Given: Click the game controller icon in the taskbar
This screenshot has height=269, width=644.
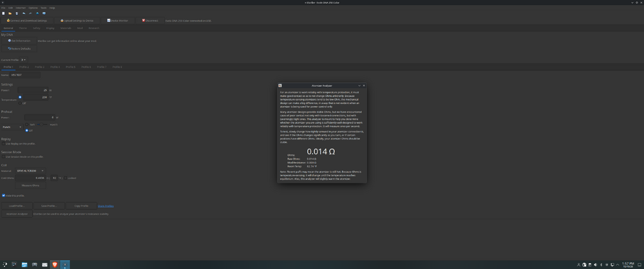Looking at the screenshot, I should tap(35, 265).
